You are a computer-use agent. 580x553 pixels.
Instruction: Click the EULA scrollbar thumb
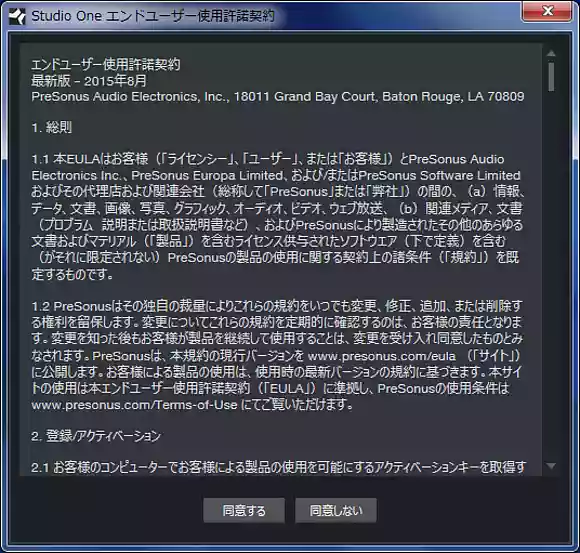click(x=551, y=77)
